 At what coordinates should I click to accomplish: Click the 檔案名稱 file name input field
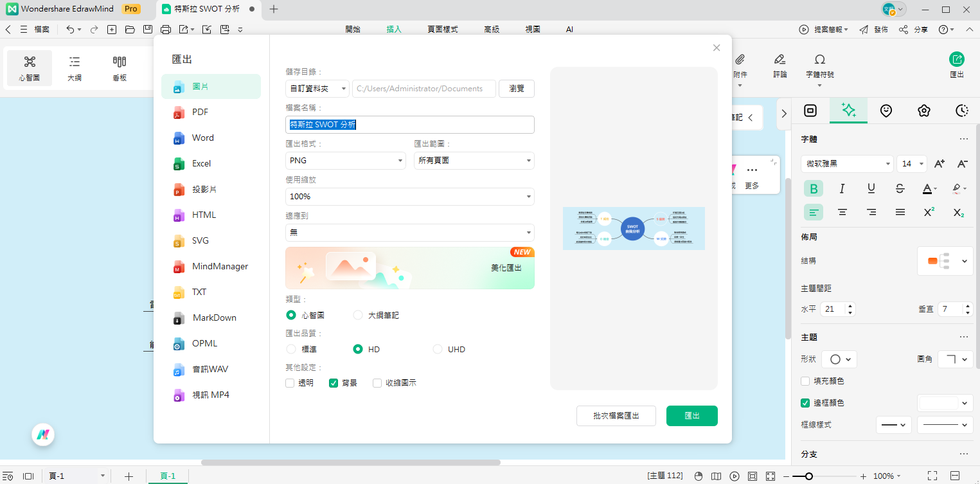(409, 125)
